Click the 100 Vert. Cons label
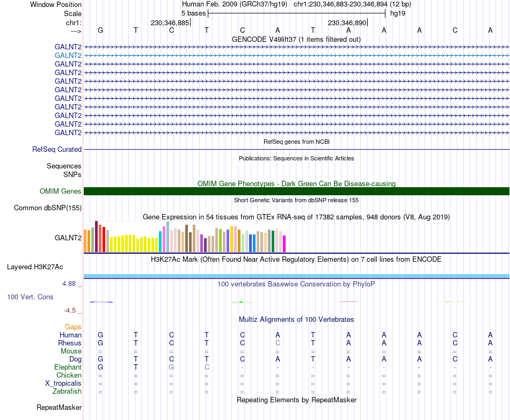Viewport: 510px width, 420px height. (30, 297)
